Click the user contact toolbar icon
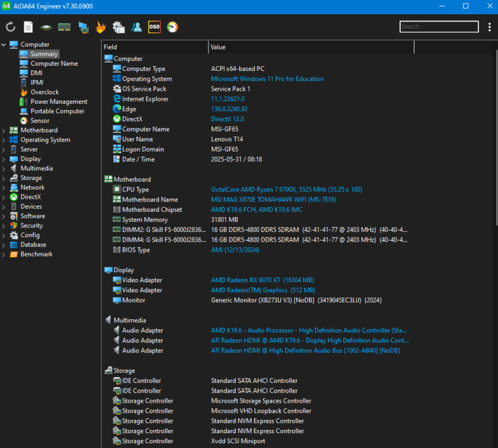The image size is (498, 448). (x=137, y=27)
